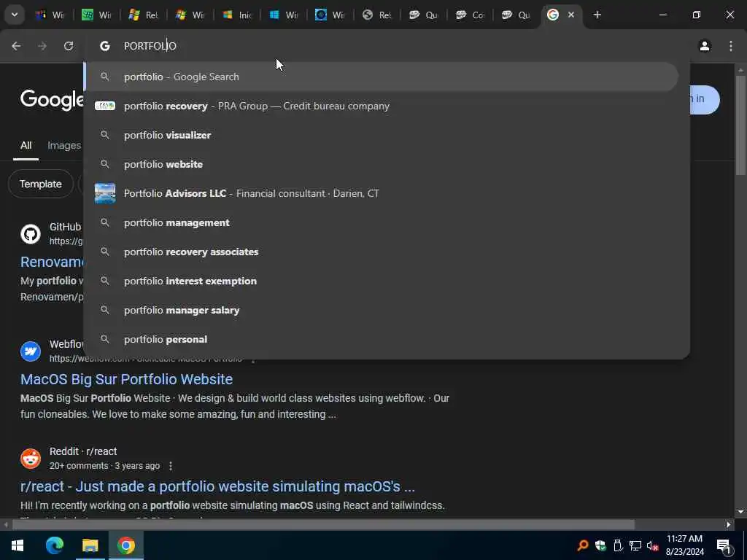This screenshot has width=747, height=560.
Task: Open a new tab with plus button
Action: [597, 15]
